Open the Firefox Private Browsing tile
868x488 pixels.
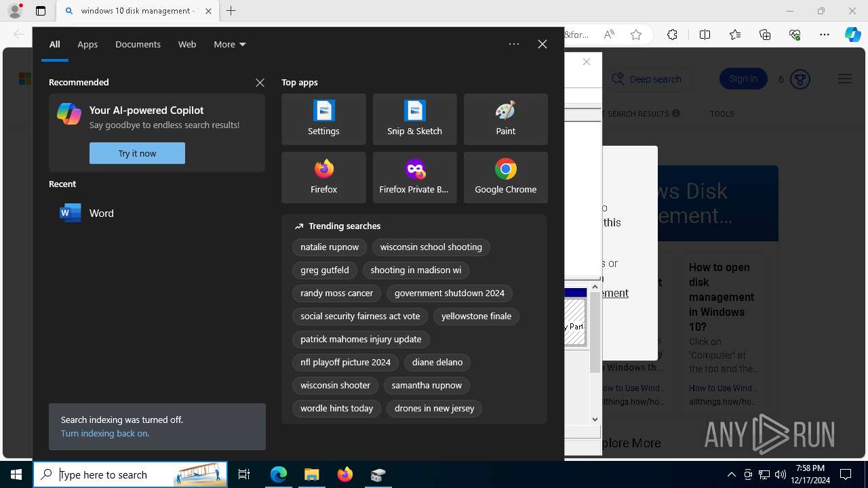tap(414, 178)
